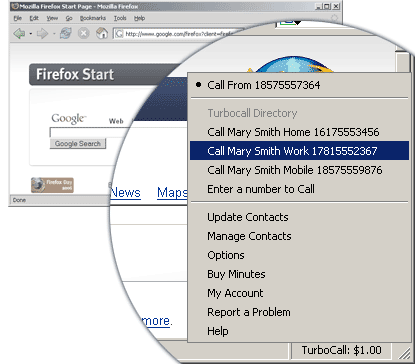Click the Google logo on start page
This screenshot has height=364, width=415.
(69, 118)
